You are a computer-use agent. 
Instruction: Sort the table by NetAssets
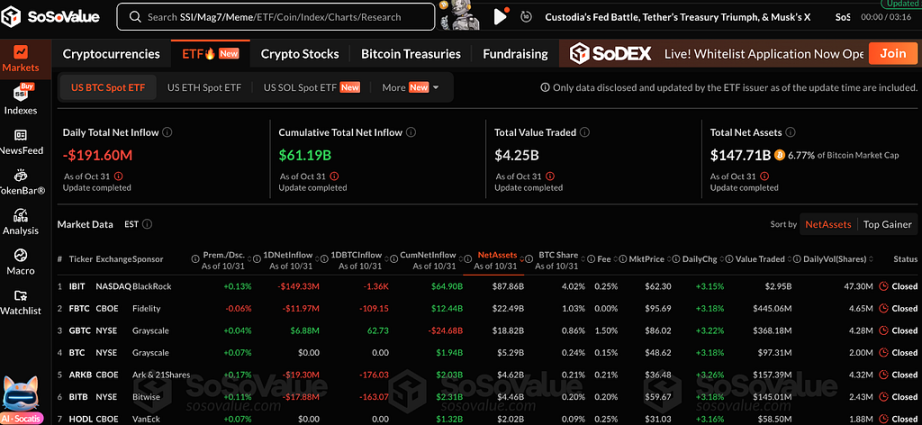coord(827,224)
